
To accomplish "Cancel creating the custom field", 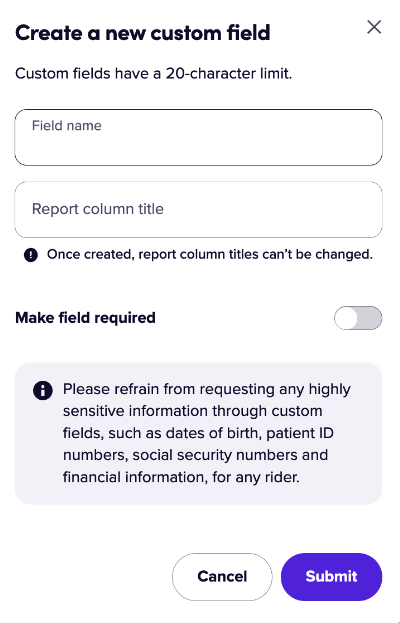I will click(x=222, y=577).
